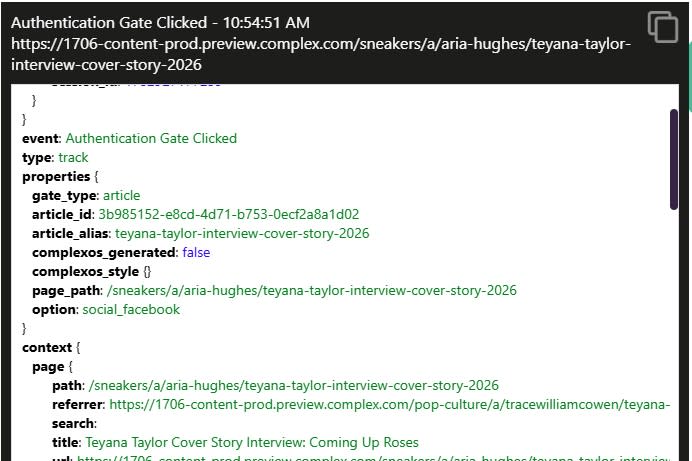Click the option key label
This screenshot has width=692, height=461.
pyautogui.click(x=54, y=309)
